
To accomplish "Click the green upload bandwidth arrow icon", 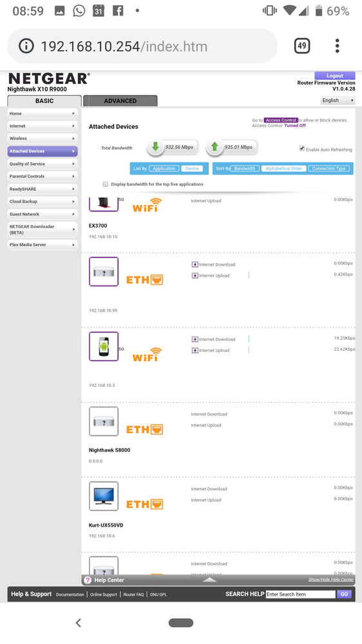I will pyautogui.click(x=214, y=147).
